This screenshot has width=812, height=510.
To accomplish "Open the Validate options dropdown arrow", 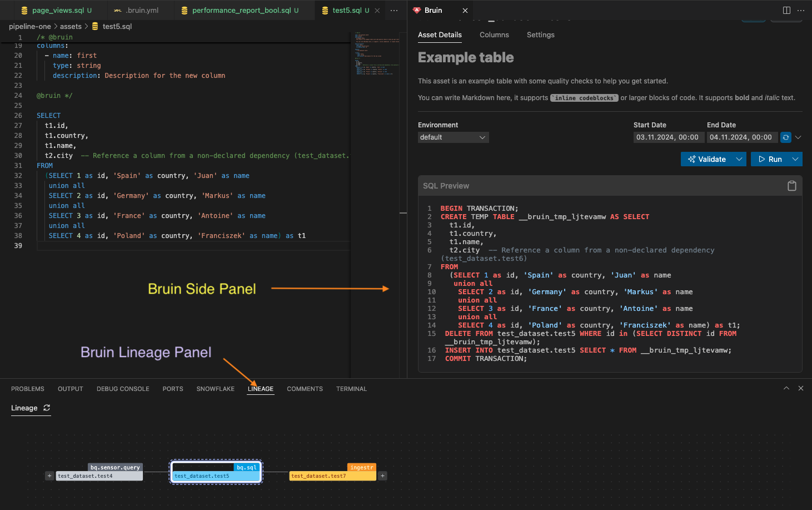I will 739,159.
